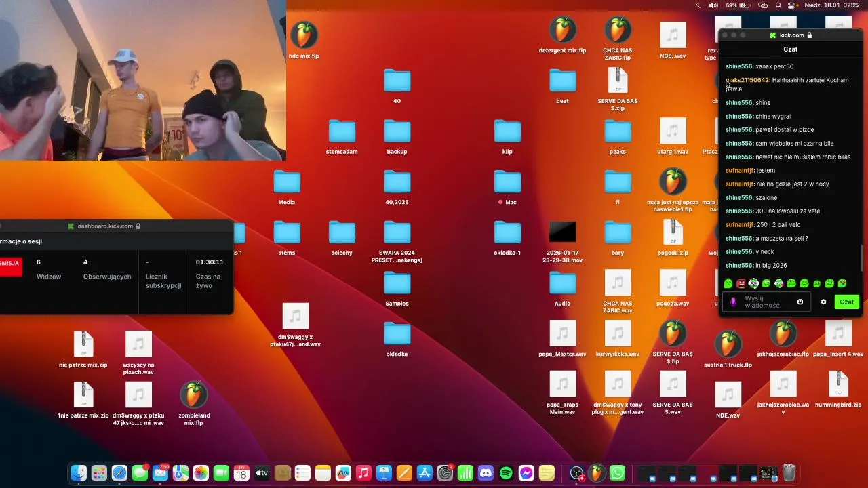Open nde mix.flp FL Studio project

click(x=303, y=35)
